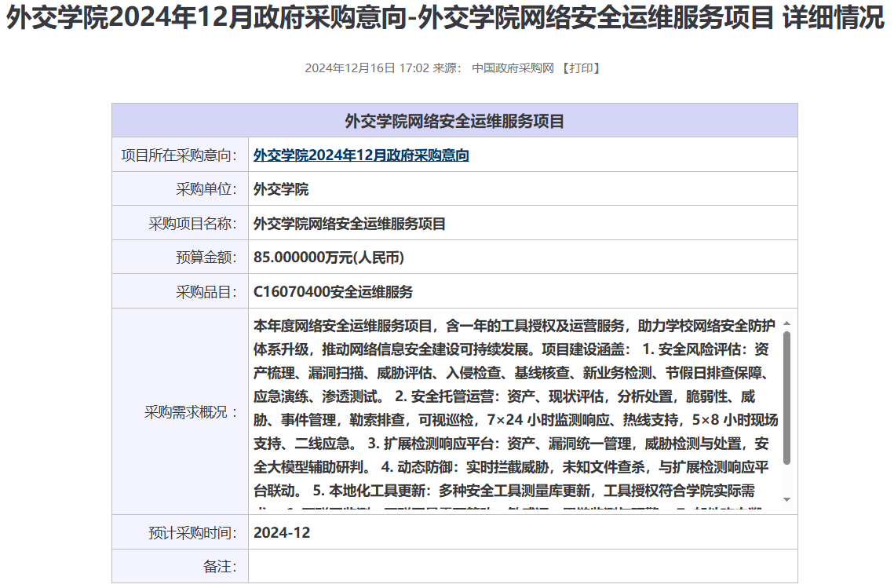Click the 采购项目名称 value cell text
Screen dimensions: 894x588
tap(349, 224)
